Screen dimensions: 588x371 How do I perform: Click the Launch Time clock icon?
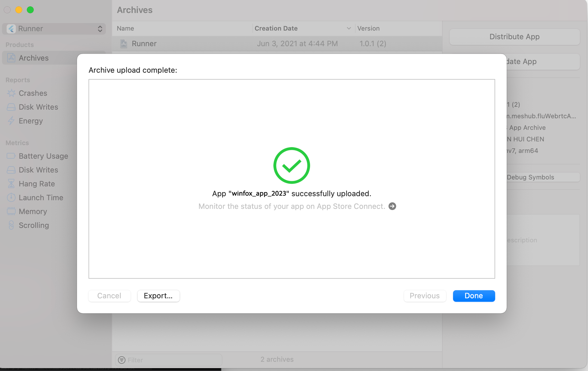point(11,198)
